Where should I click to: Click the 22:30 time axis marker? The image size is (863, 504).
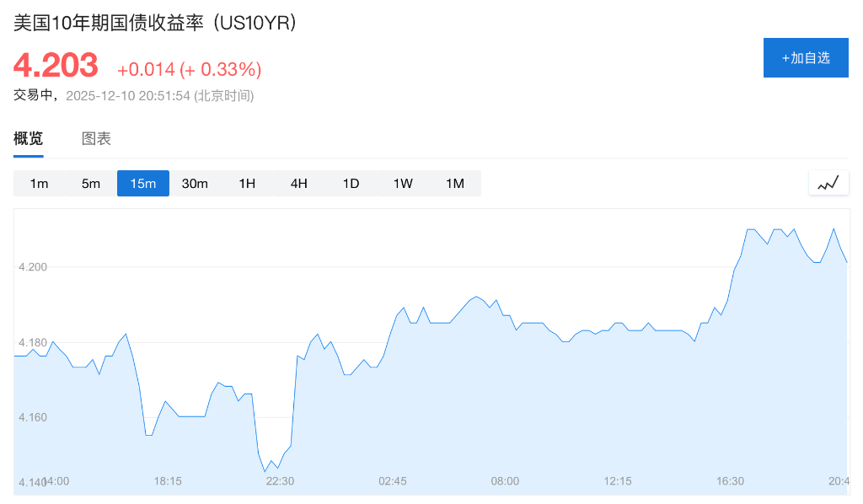pyautogui.click(x=280, y=481)
